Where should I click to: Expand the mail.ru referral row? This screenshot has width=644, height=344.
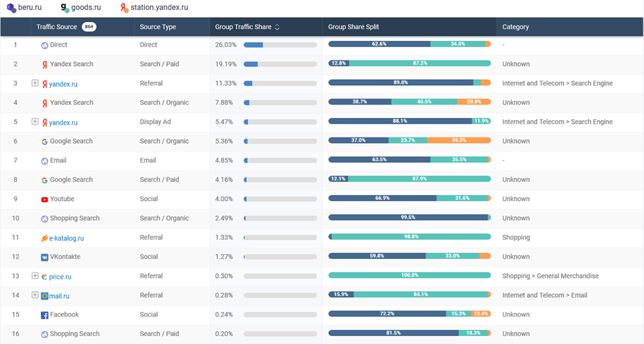point(35,295)
